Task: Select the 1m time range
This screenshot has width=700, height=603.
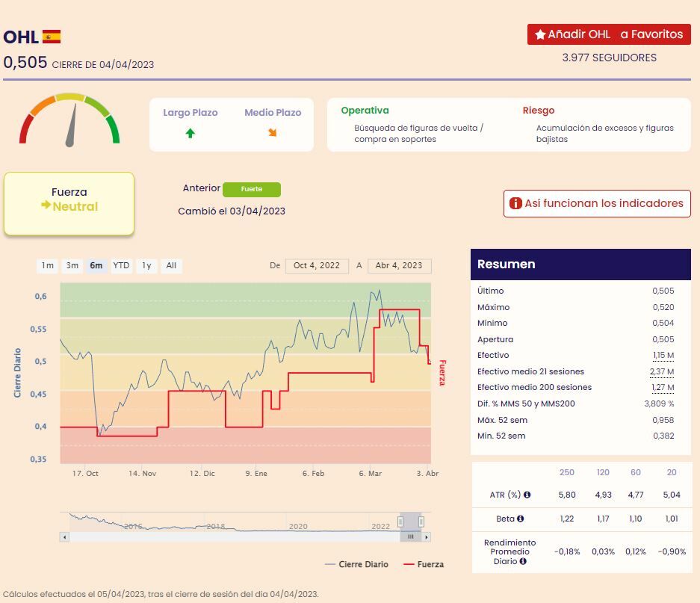Action: tap(47, 265)
